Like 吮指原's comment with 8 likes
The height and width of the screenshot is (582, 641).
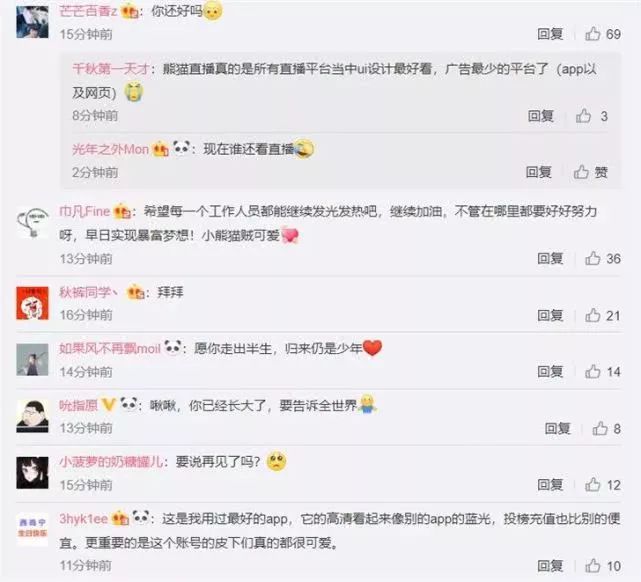pos(600,428)
